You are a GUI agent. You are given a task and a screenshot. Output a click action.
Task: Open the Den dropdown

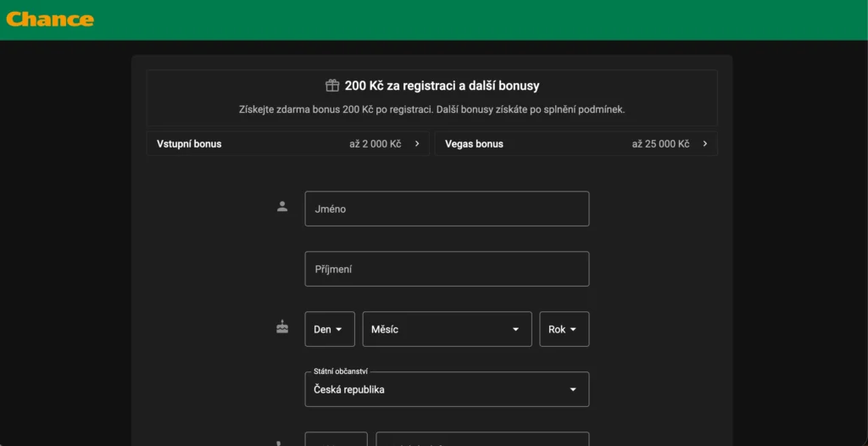[330, 329]
